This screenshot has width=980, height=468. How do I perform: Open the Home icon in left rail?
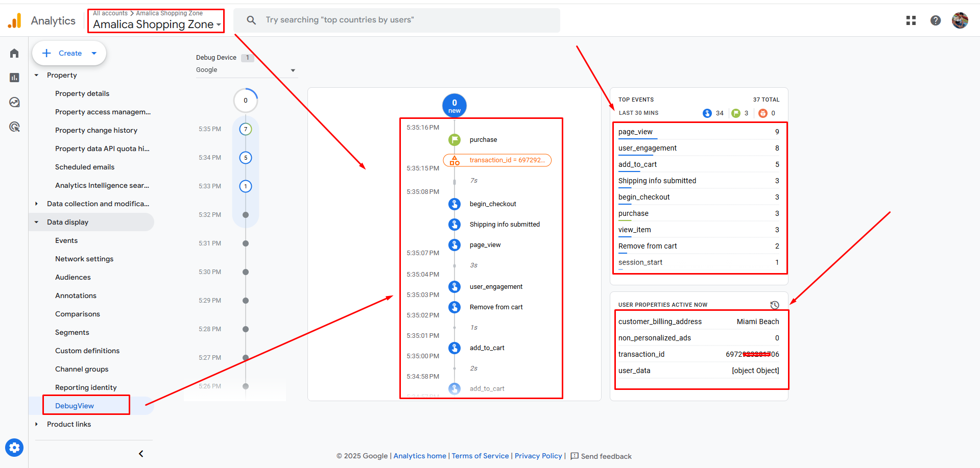click(14, 53)
